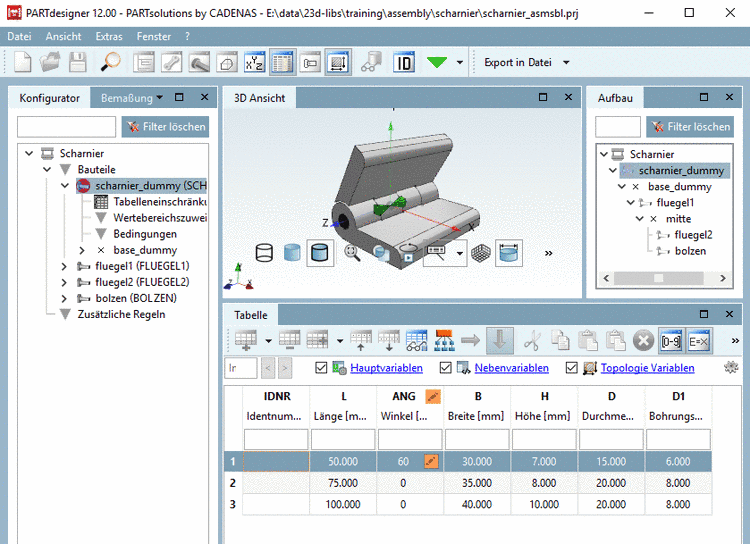Click Filter löschen in Konfigurator panel
The width and height of the screenshot is (750, 544).
[x=166, y=127]
